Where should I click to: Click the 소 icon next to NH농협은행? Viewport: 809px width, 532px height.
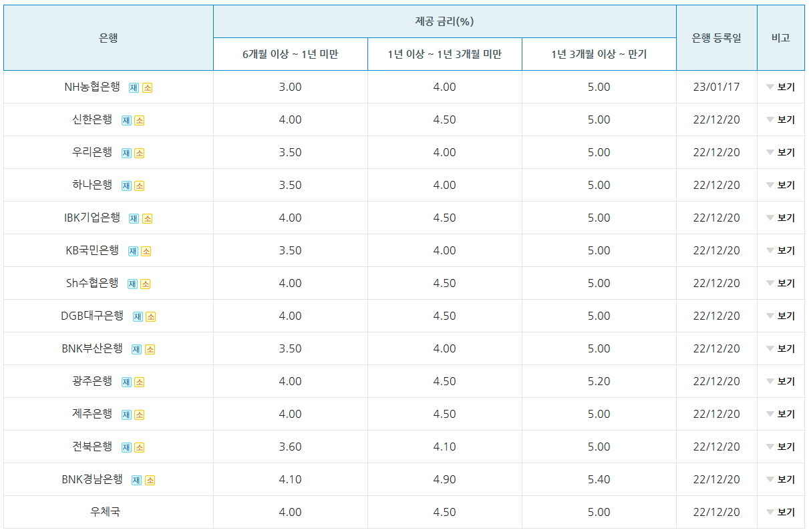tap(148, 87)
